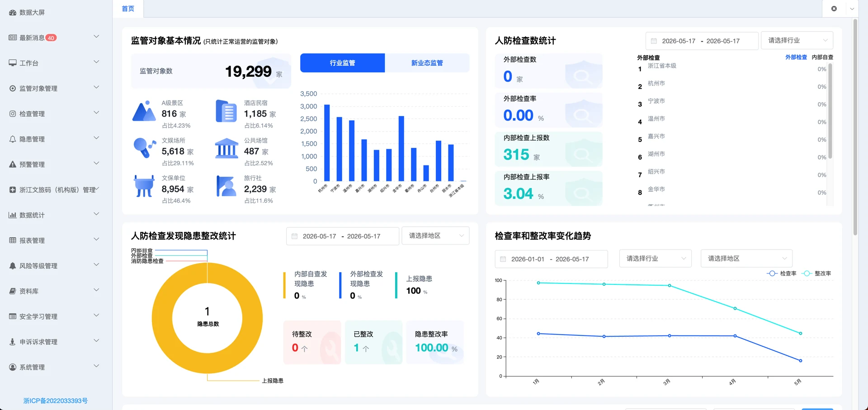Click the 资料库 book icon
This screenshot has height=410, width=868.
(13, 291)
